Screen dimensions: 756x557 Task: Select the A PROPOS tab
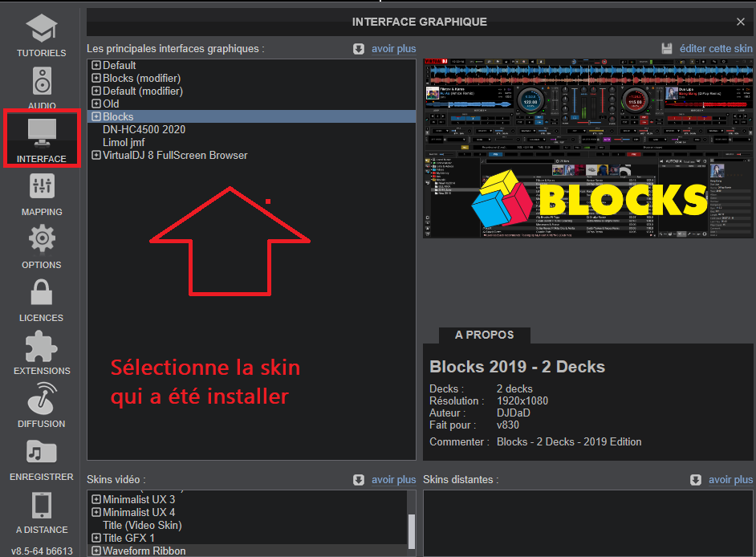coord(485,335)
